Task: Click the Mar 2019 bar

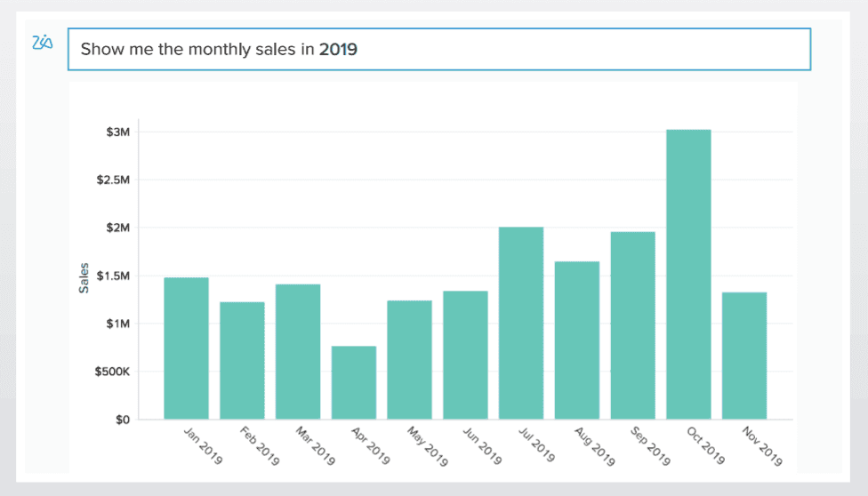Action: 298,351
